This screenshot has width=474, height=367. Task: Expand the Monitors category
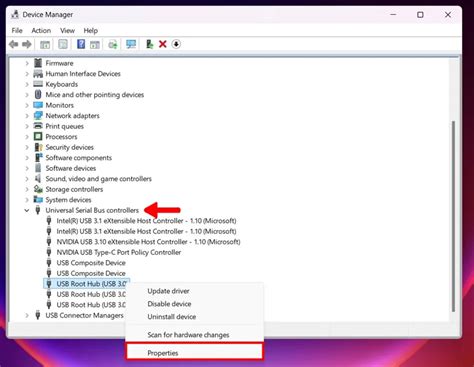click(x=27, y=105)
